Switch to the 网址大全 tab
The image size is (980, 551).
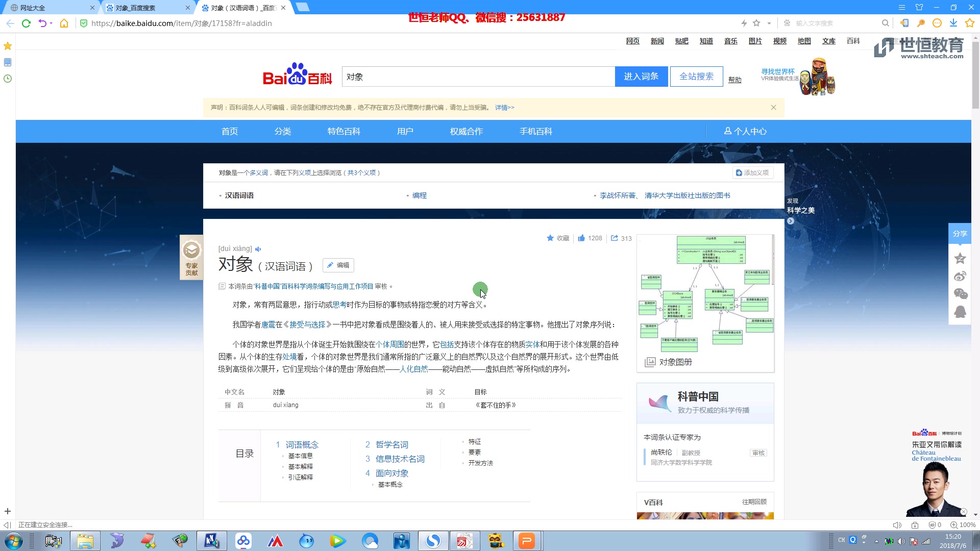coord(51,8)
